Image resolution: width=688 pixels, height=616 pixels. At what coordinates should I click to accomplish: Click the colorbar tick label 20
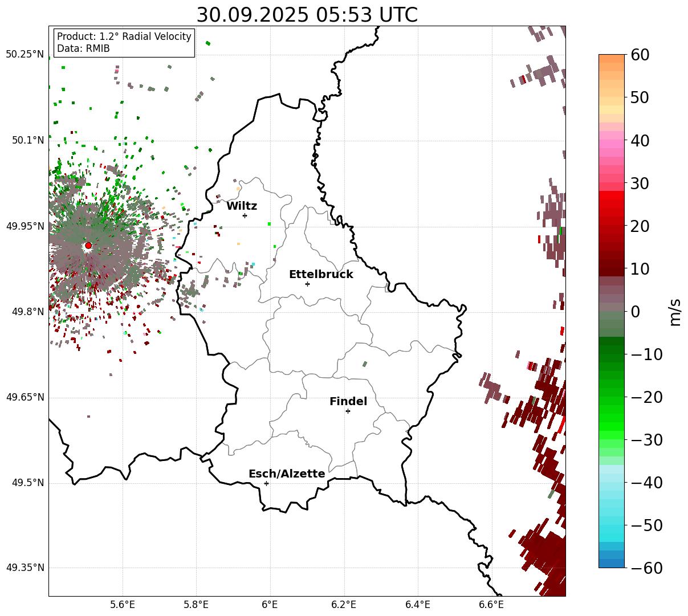[x=640, y=226]
